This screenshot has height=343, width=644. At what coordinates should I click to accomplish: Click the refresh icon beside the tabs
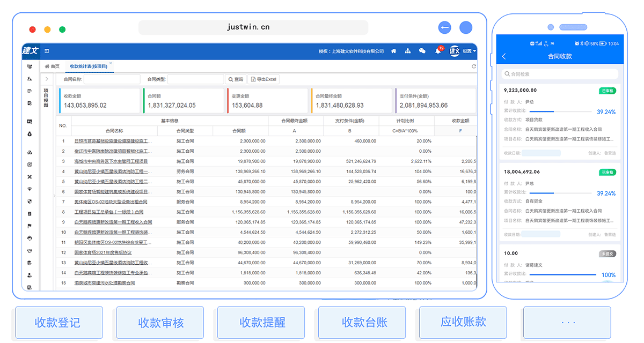(x=474, y=66)
